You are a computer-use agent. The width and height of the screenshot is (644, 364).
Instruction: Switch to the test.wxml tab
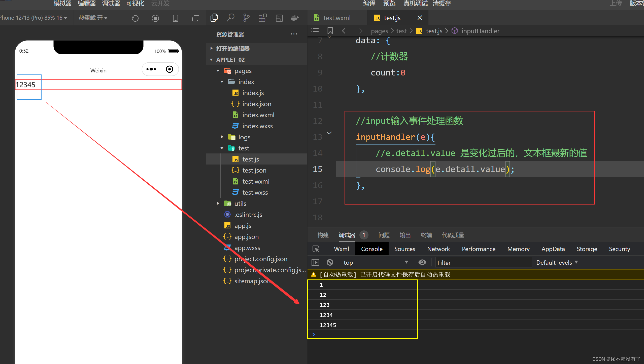click(337, 18)
